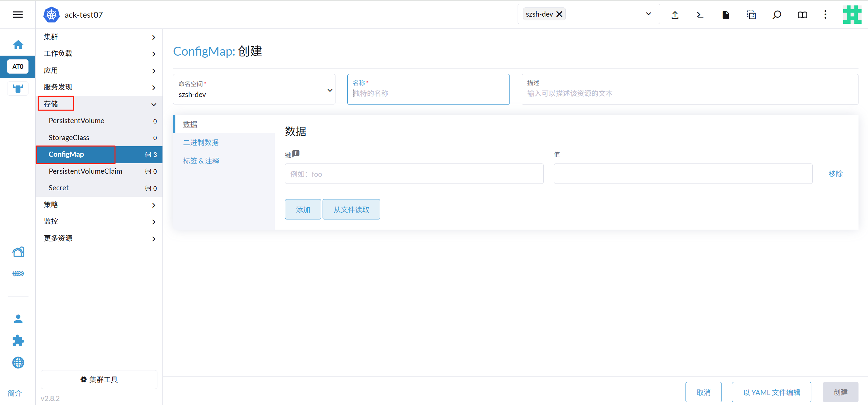Image resolution: width=868 pixels, height=405 pixels.
Task: Open the extensions puzzle piece icon
Action: click(18, 341)
